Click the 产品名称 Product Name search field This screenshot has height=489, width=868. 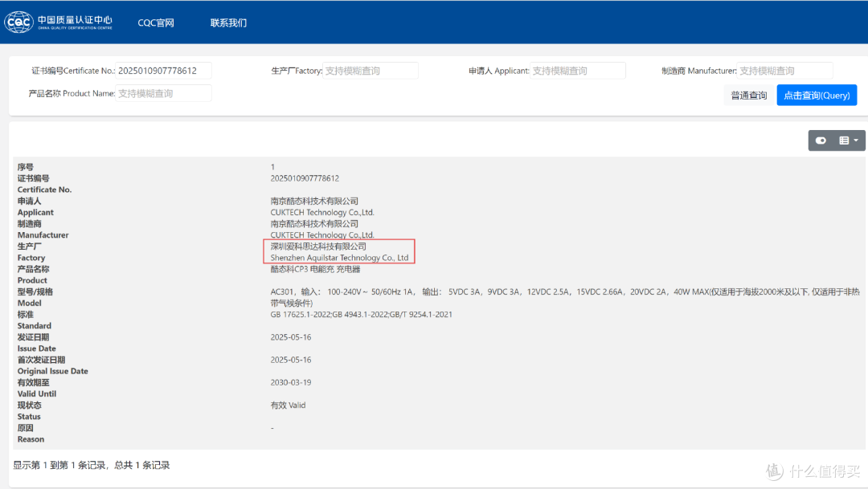pos(163,93)
